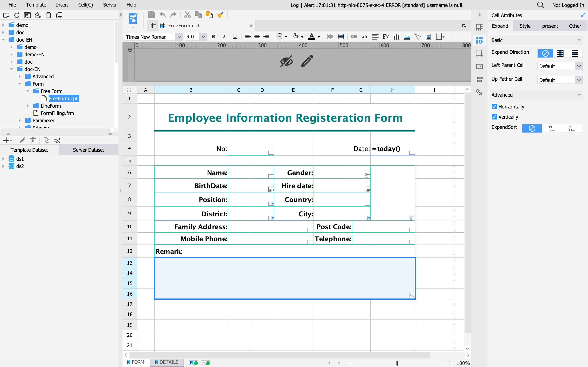Viewport: 588px width, 367px height.
Task: Switch to Server Dataset view
Action: [88, 150]
